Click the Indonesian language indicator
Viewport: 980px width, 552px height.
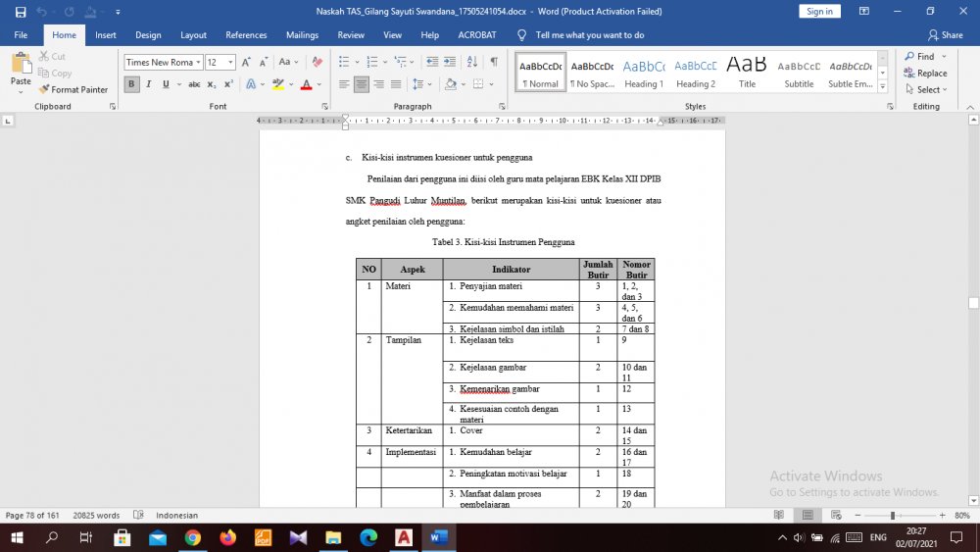point(176,515)
